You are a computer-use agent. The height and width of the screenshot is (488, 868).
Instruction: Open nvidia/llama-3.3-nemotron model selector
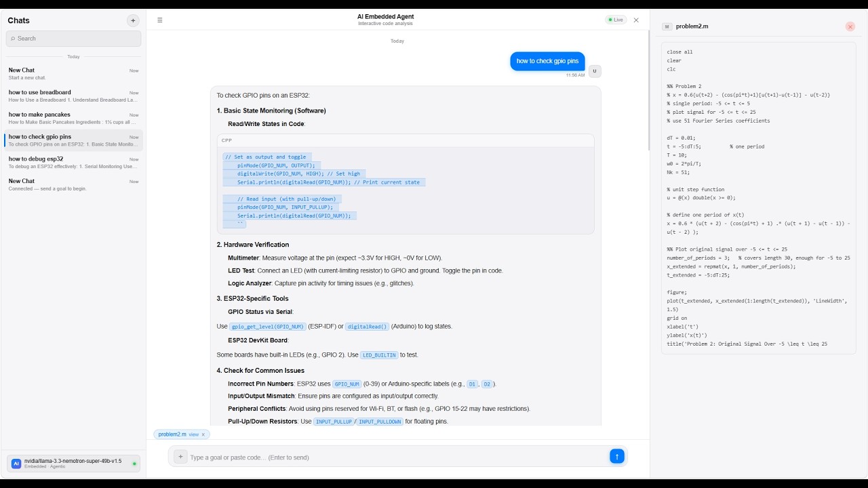point(73,464)
